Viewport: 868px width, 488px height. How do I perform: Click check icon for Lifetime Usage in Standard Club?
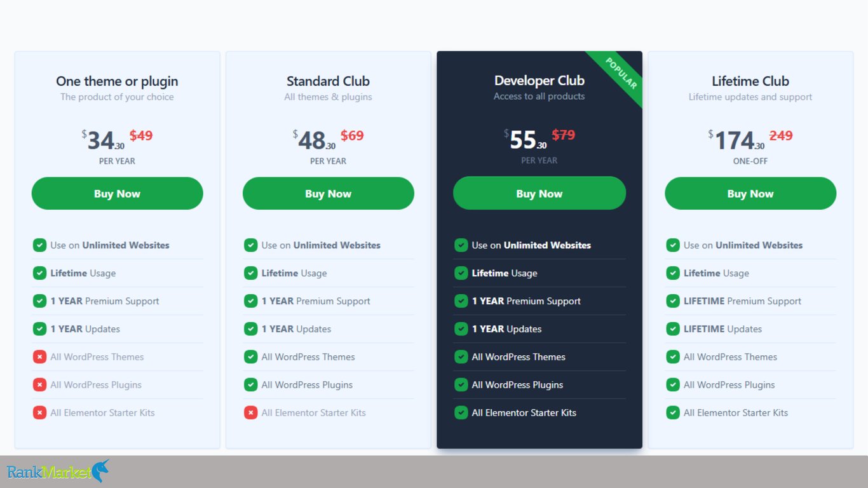[250, 273]
